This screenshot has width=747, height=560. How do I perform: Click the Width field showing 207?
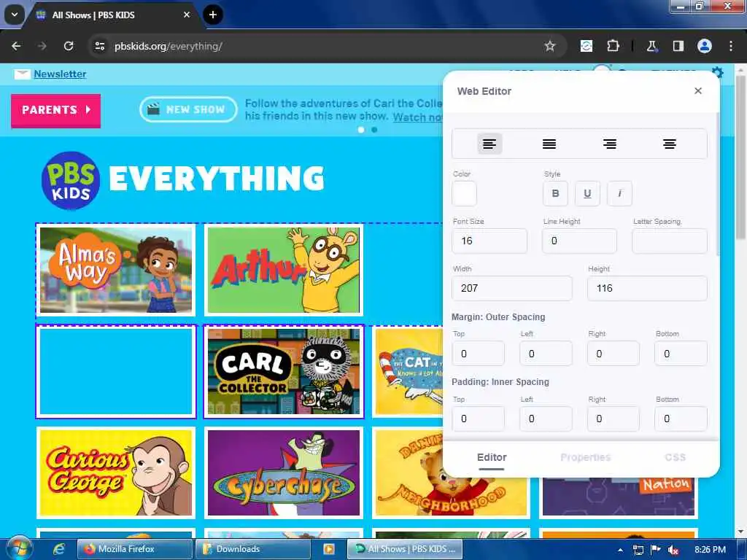tap(511, 288)
